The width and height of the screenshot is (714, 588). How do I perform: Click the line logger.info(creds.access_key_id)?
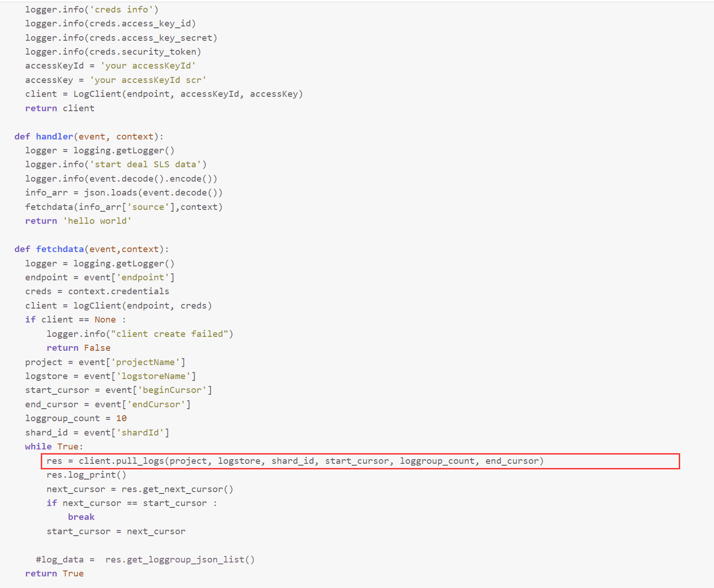coord(110,24)
